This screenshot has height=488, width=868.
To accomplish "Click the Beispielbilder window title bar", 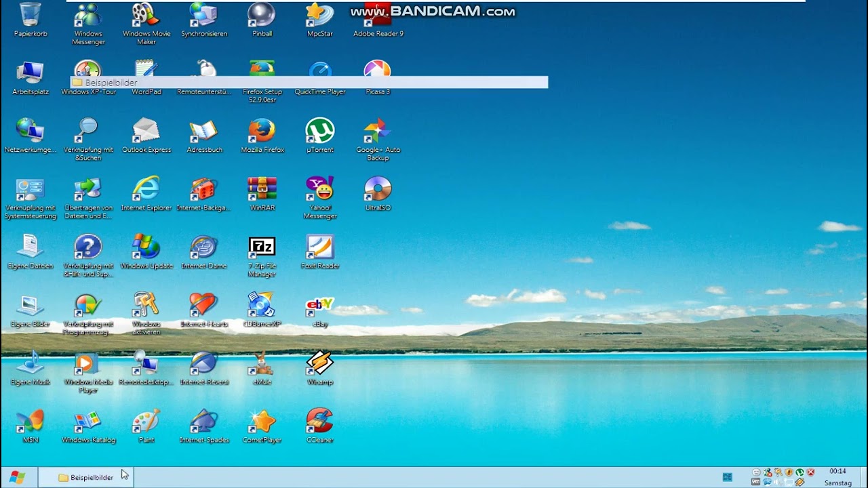I will pos(309,82).
